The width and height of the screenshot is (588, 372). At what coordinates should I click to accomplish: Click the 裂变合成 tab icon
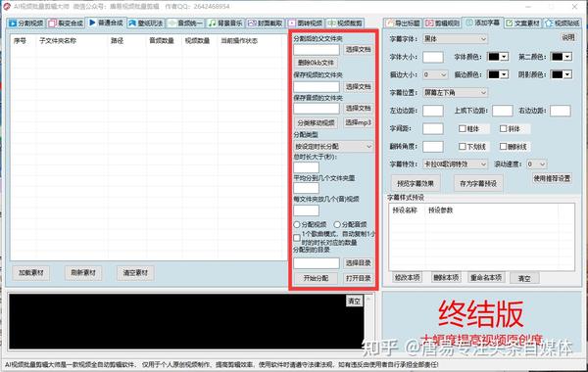point(53,23)
